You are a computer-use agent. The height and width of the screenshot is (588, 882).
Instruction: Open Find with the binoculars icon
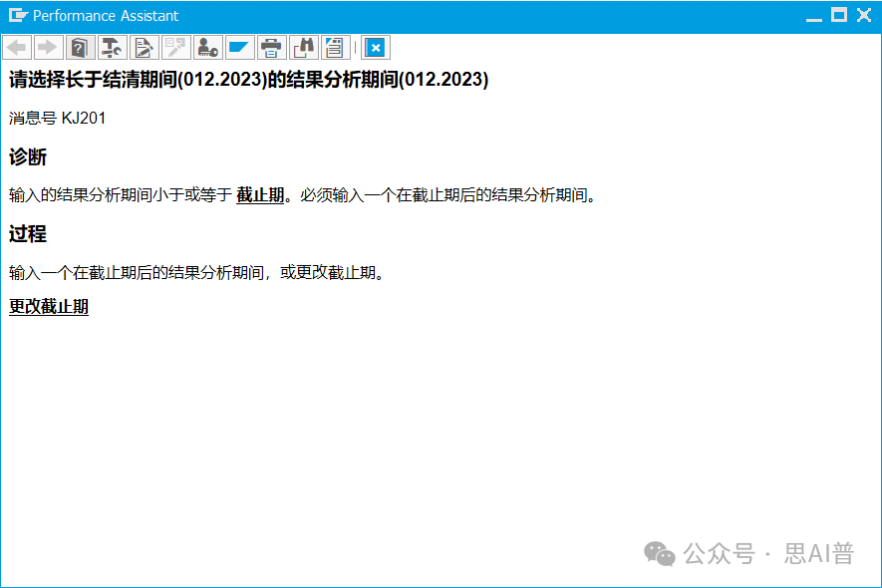(303, 47)
